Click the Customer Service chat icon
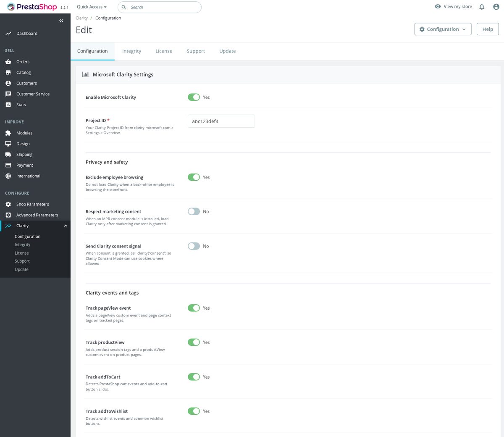The height and width of the screenshot is (437, 504). pyautogui.click(x=8, y=94)
